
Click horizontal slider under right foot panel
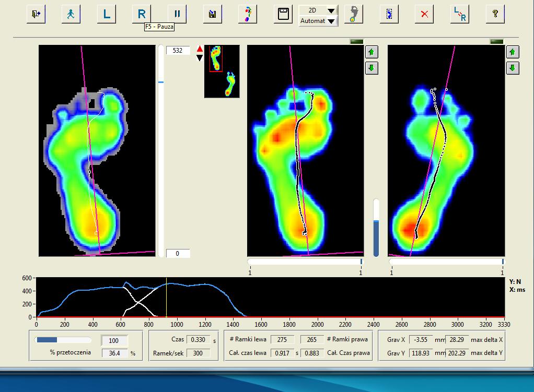(x=446, y=262)
